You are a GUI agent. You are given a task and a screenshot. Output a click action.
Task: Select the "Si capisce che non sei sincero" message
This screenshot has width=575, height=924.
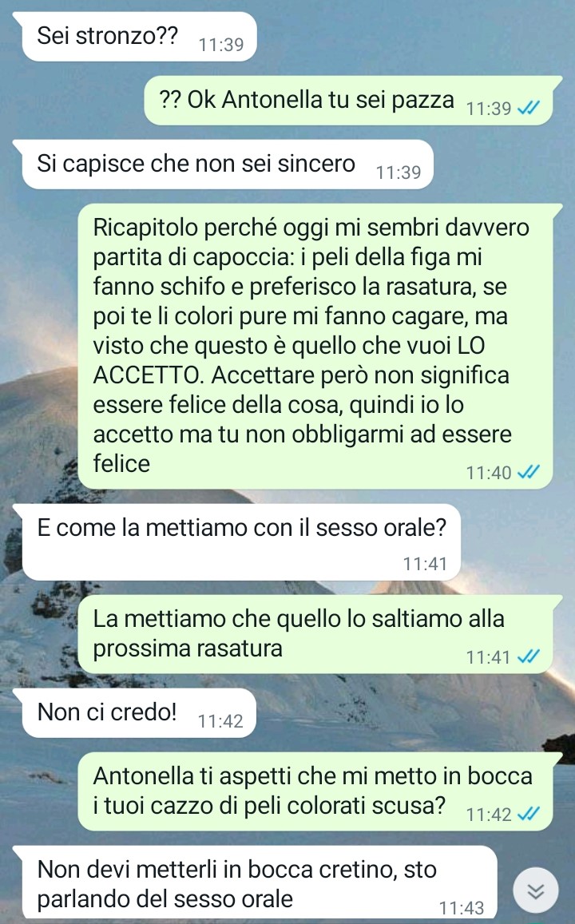click(x=228, y=165)
